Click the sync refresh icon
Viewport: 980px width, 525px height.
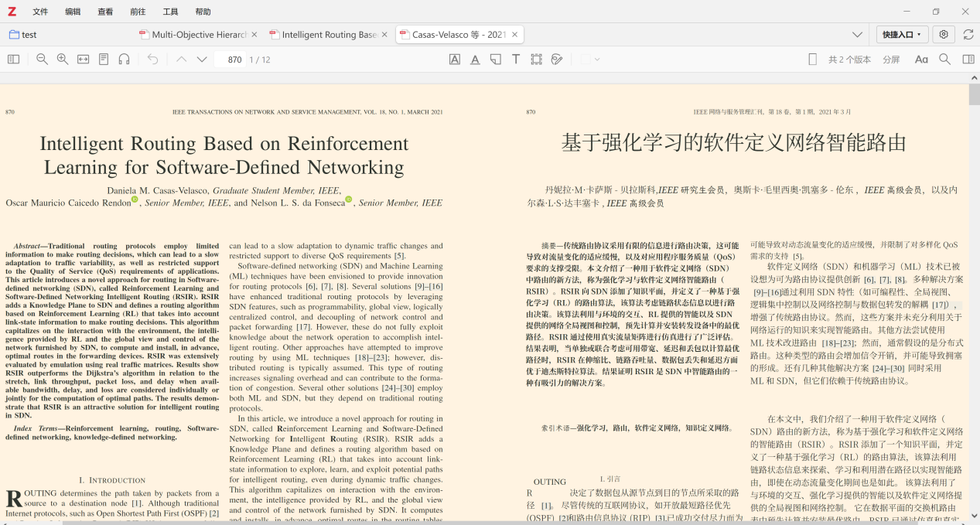pos(968,35)
